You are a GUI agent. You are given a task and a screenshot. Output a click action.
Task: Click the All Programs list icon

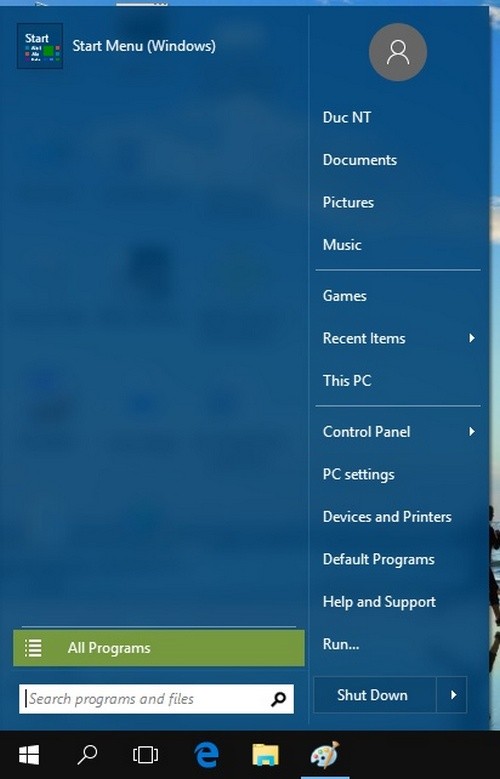click(x=33, y=648)
